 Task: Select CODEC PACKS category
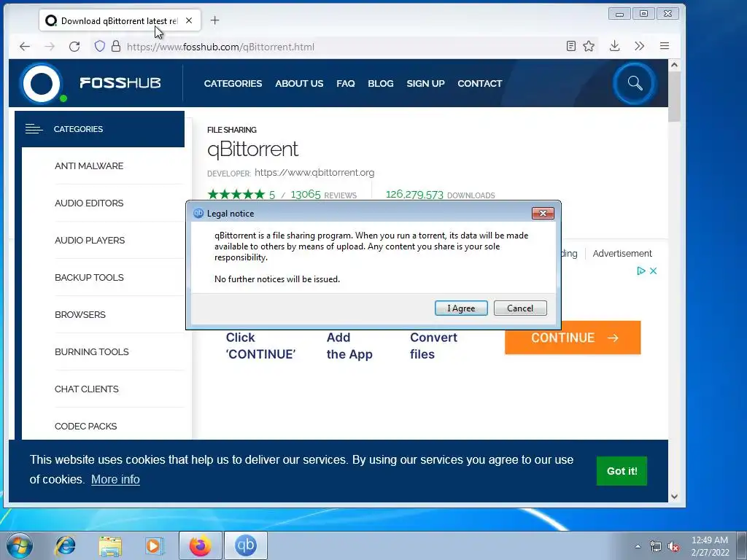(86, 426)
